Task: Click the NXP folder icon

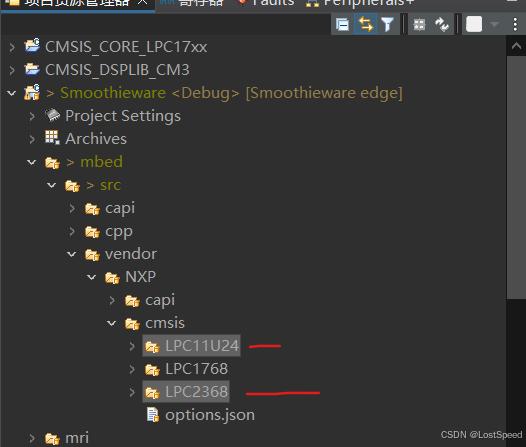Action: (112, 278)
